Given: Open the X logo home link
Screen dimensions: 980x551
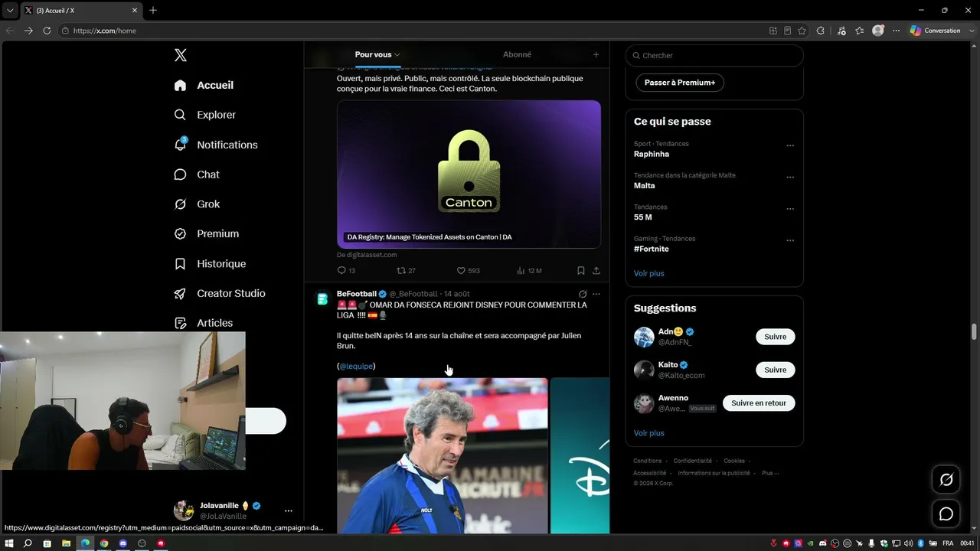Looking at the screenshot, I should coord(181,55).
